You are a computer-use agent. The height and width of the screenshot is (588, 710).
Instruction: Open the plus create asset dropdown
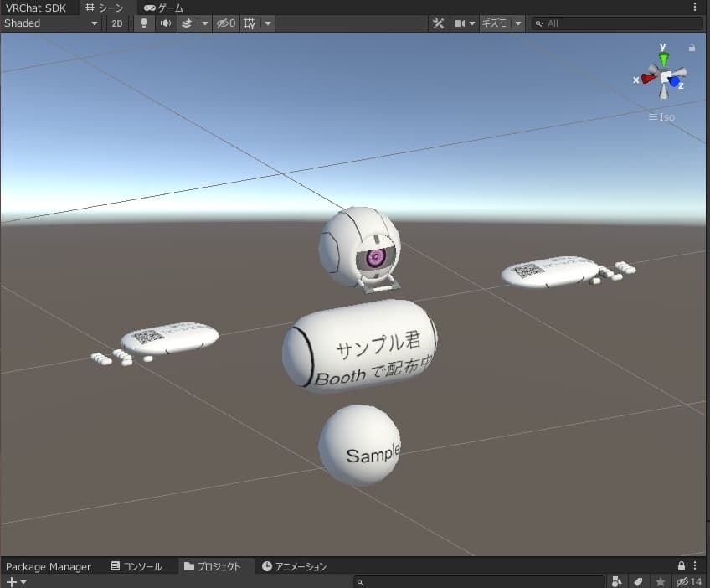pyautogui.click(x=16, y=581)
